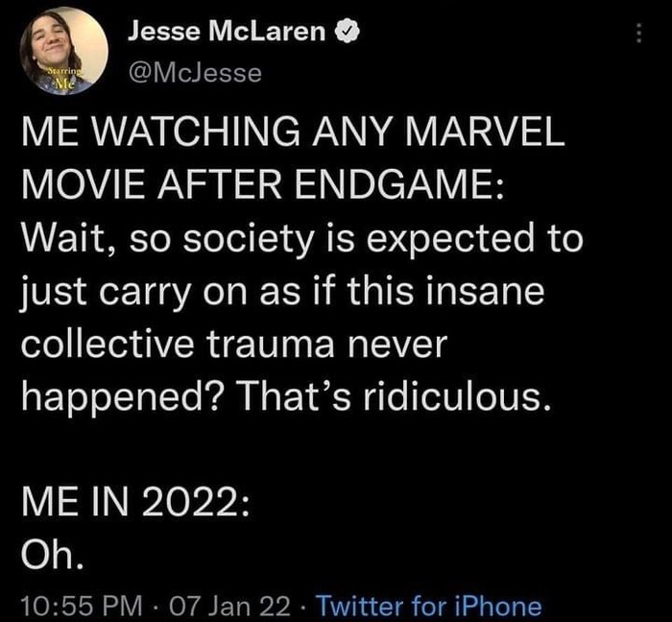Open Jesse McLaren's profile picture
Screen dimensions: 672x622
coord(62,50)
